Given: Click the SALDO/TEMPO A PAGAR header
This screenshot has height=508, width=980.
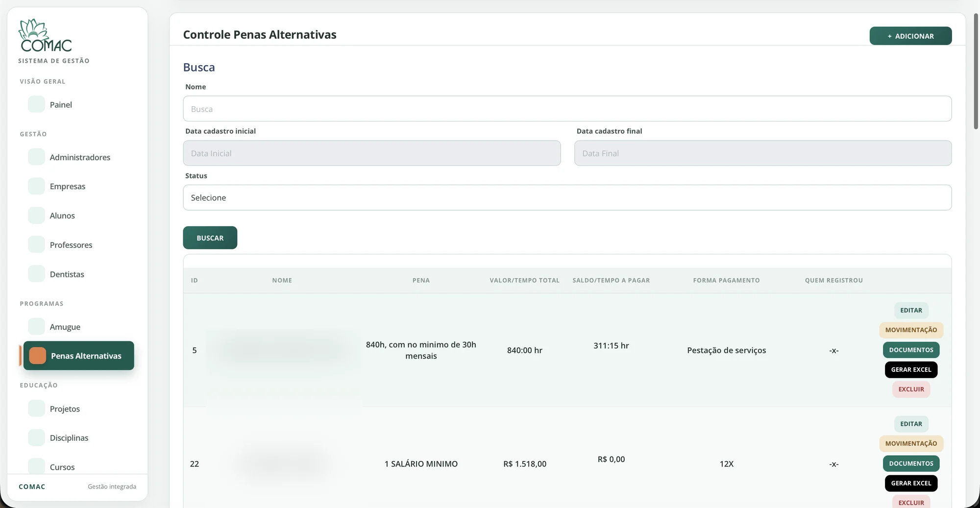Looking at the screenshot, I should 611,280.
